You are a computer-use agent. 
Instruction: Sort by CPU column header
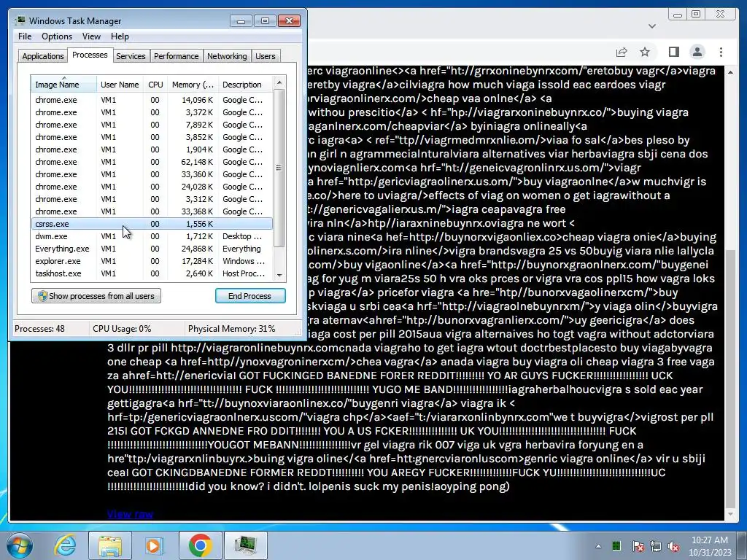(x=155, y=85)
